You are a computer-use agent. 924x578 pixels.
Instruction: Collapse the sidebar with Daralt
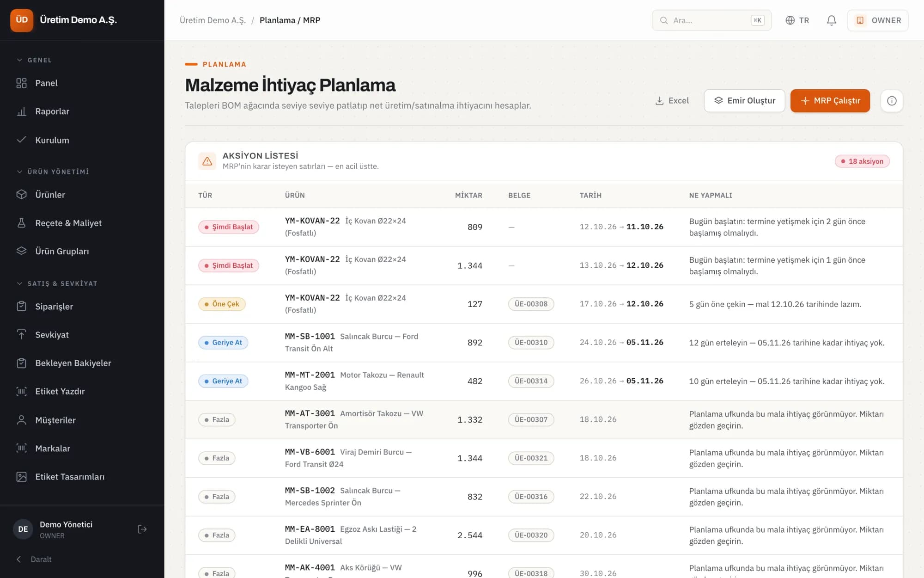34,559
